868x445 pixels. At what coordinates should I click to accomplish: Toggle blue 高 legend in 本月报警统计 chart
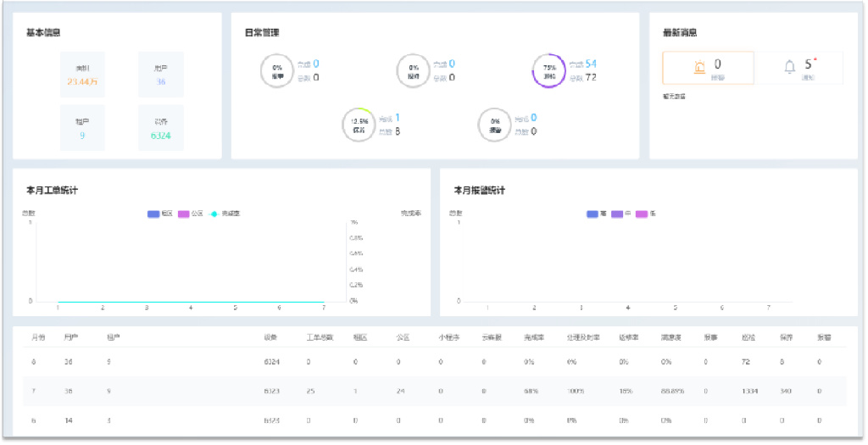pyautogui.click(x=597, y=214)
